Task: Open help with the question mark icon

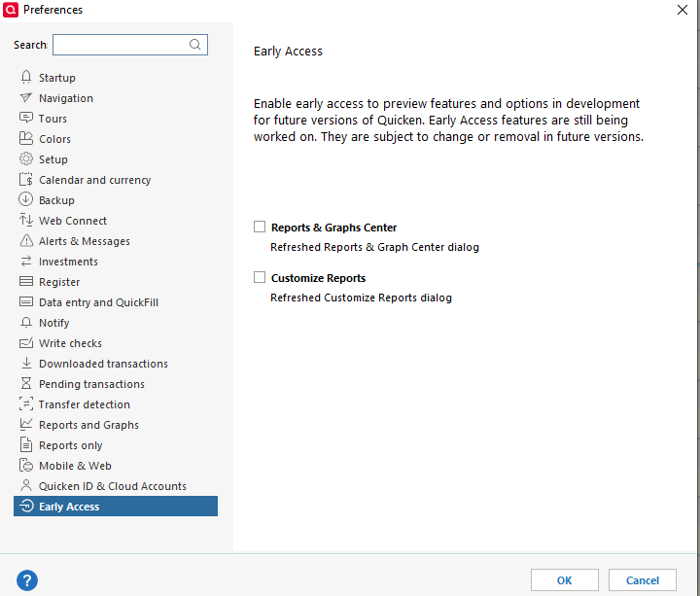Action: [27, 580]
